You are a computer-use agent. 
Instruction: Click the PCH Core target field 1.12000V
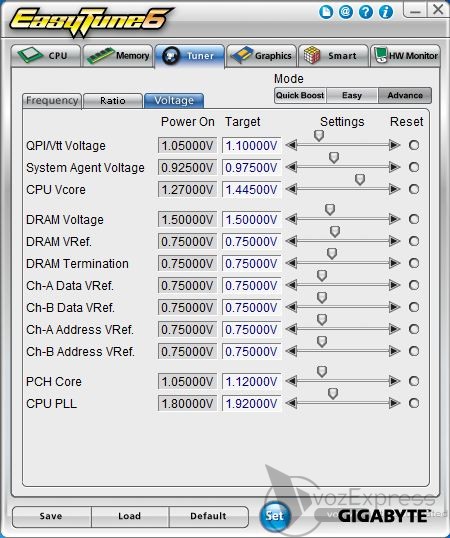pos(251,381)
